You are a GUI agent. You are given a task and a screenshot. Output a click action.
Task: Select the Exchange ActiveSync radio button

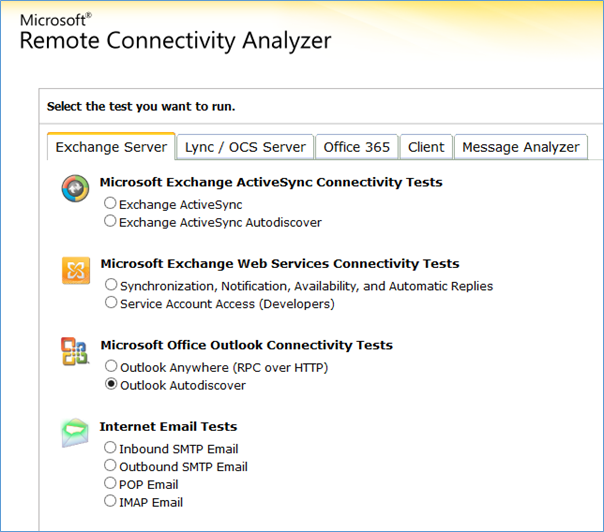click(110, 203)
